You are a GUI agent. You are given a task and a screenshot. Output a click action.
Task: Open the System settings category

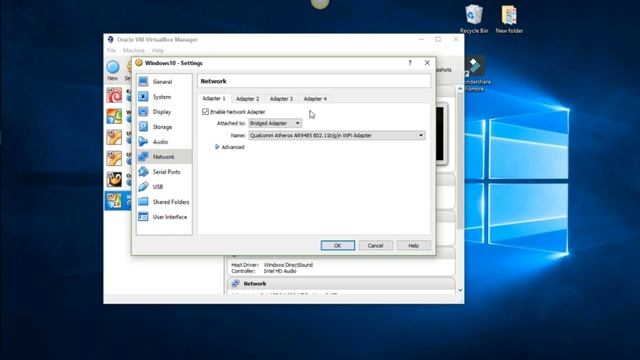pyautogui.click(x=164, y=97)
